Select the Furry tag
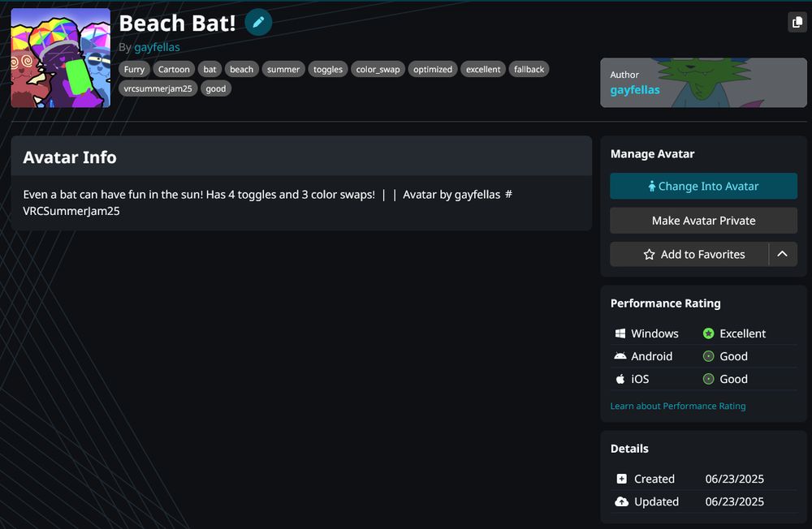Image resolution: width=812 pixels, height=529 pixels. point(134,69)
